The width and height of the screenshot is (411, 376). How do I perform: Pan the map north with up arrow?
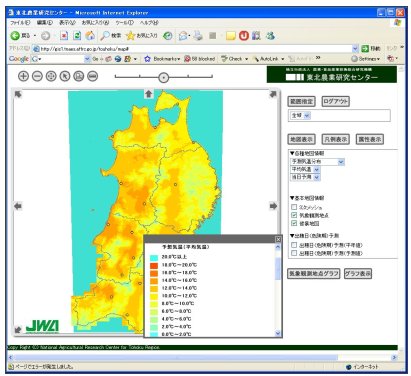click(x=149, y=94)
